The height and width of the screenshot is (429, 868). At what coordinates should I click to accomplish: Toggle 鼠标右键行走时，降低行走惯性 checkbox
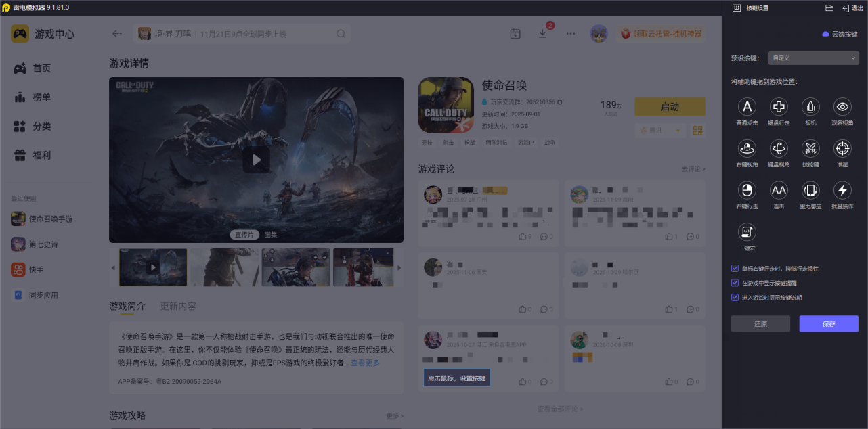[x=735, y=269]
